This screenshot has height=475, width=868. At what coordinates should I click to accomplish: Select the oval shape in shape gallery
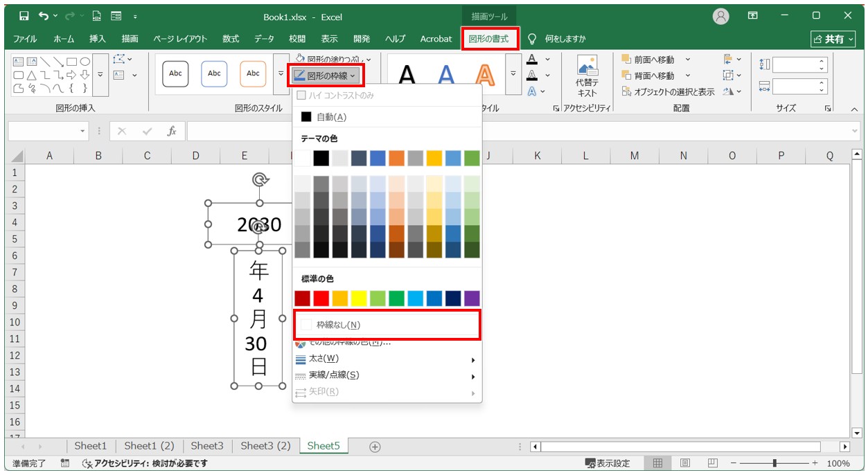(85, 61)
